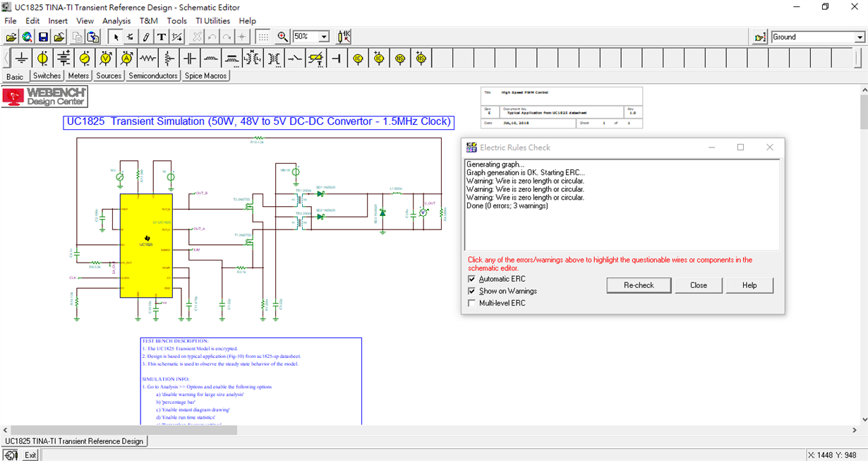Select the Basic component tab

pyautogui.click(x=15, y=76)
